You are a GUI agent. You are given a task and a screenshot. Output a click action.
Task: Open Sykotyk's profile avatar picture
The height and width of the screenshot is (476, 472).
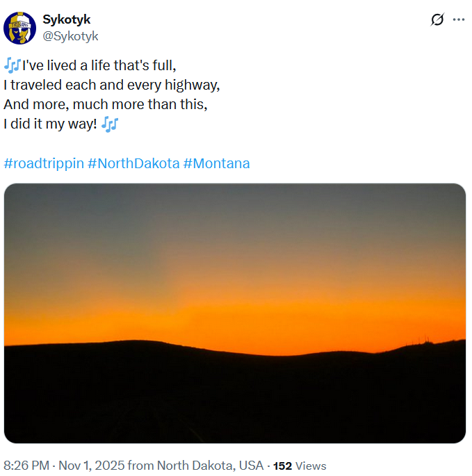click(20, 28)
